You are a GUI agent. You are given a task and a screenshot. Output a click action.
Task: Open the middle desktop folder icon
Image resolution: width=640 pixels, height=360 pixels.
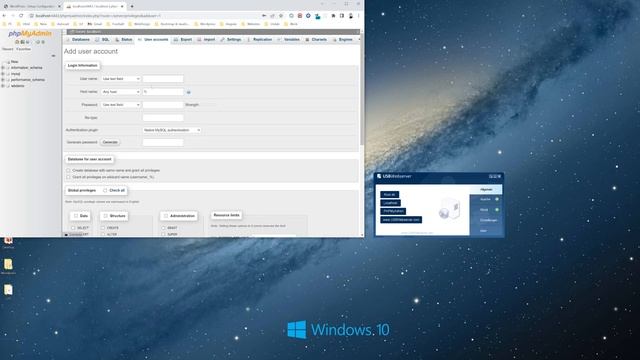8,264
